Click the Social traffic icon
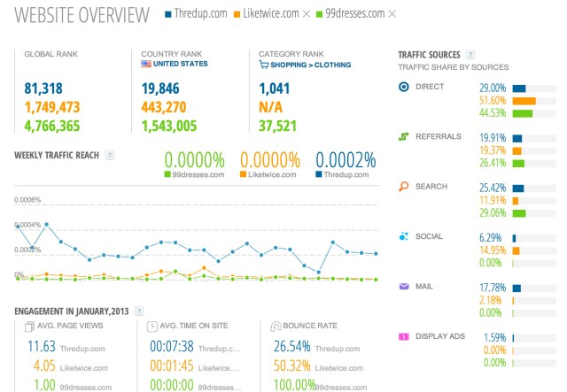The image size is (567, 392). point(404,236)
